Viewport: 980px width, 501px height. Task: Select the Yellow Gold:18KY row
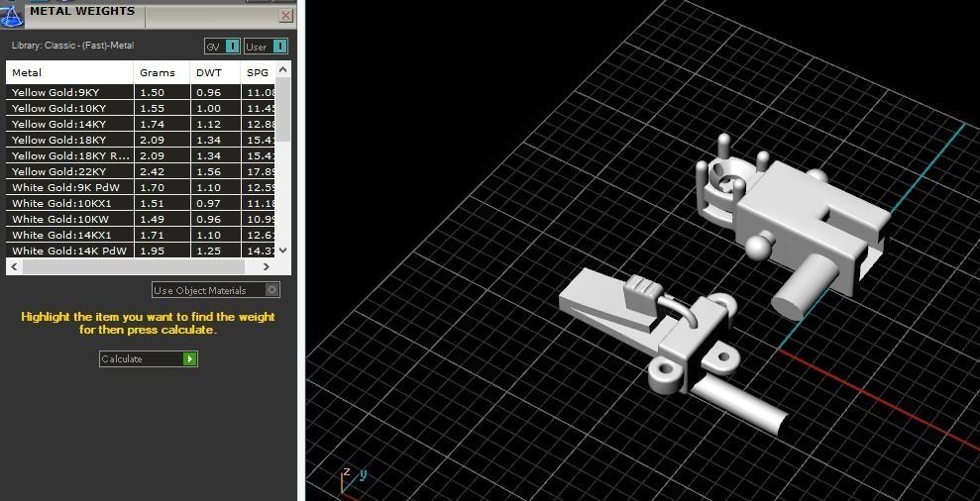click(x=141, y=140)
